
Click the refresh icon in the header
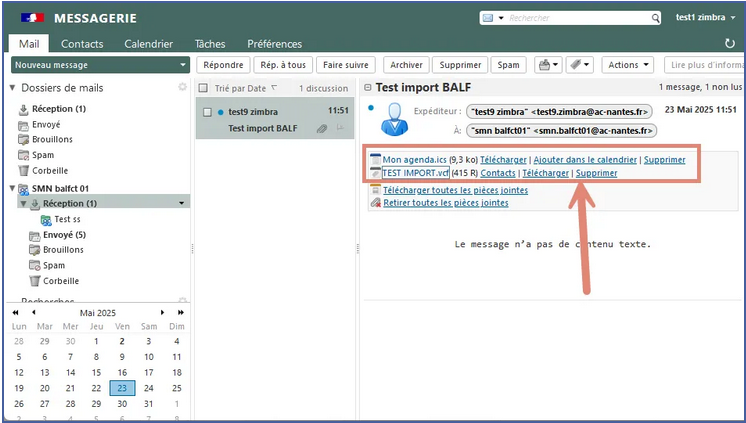729,44
